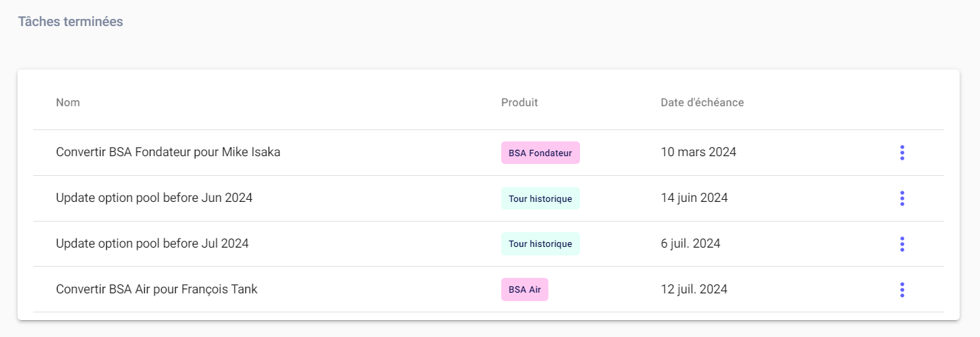Image resolution: width=980 pixels, height=337 pixels.
Task: Open three-dot menu for Jun 2024 task
Action: (902, 198)
